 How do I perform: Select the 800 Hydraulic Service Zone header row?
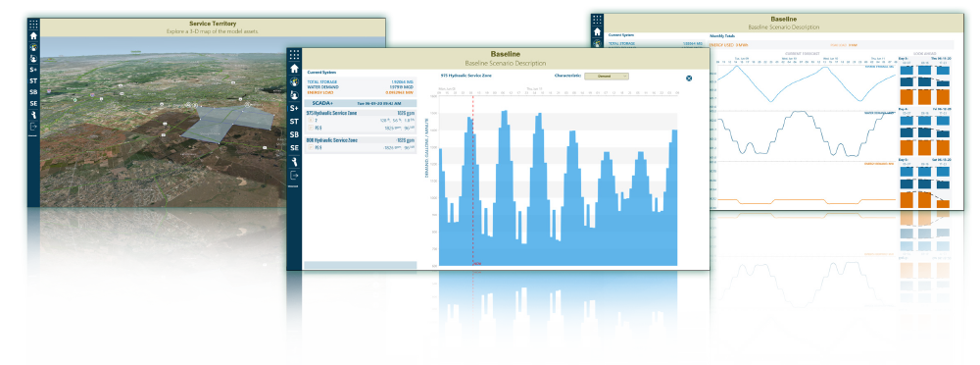click(361, 141)
